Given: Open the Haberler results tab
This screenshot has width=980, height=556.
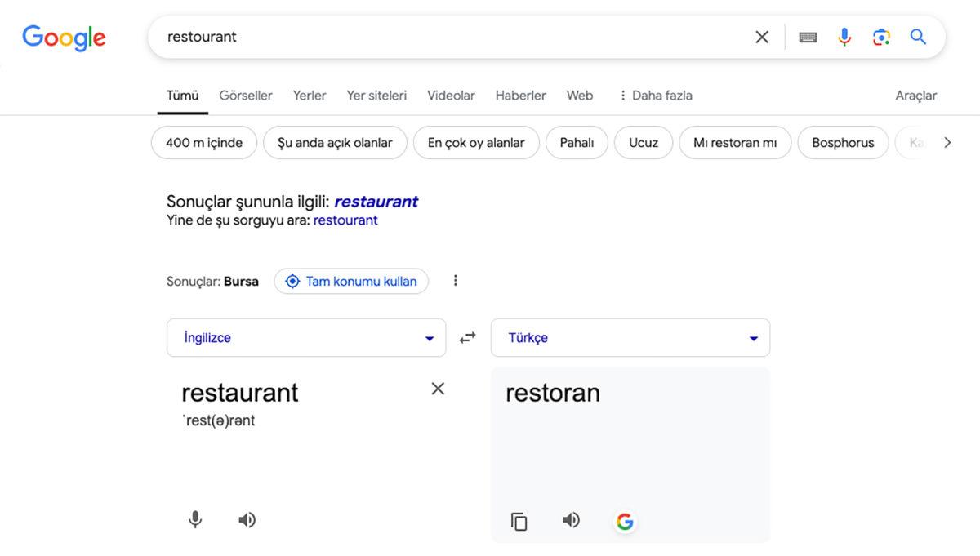Looking at the screenshot, I should click(520, 95).
